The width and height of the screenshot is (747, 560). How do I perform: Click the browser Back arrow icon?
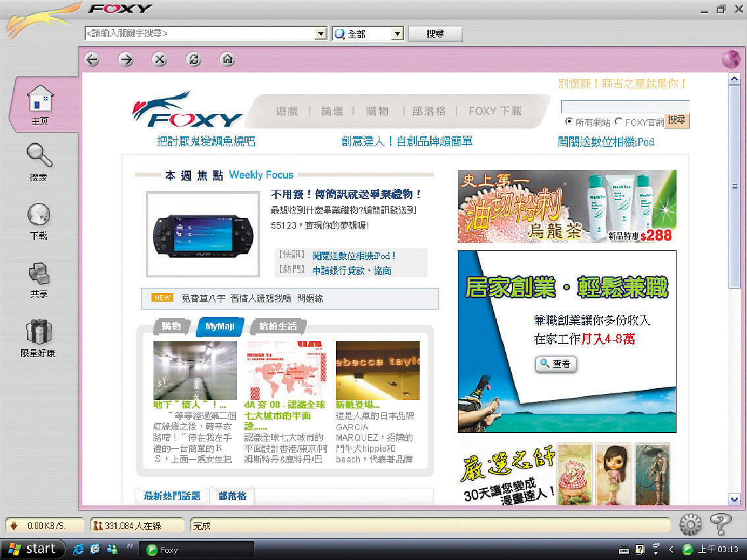pyautogui.click(x=92, y=59)
